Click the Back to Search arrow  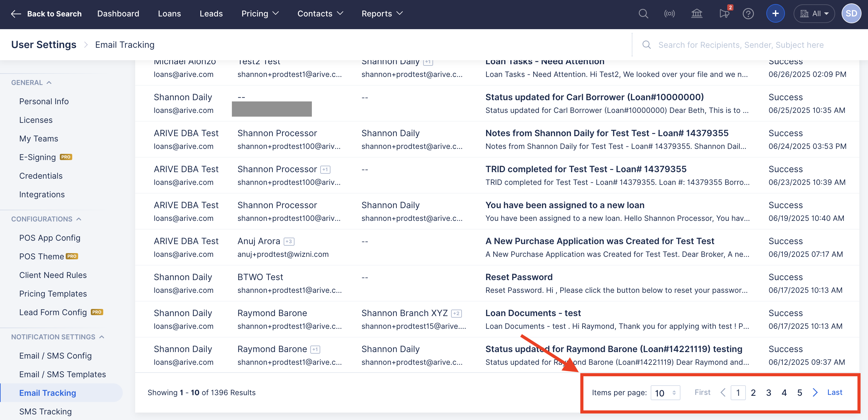pyautogui.click(x=16, y=14)
